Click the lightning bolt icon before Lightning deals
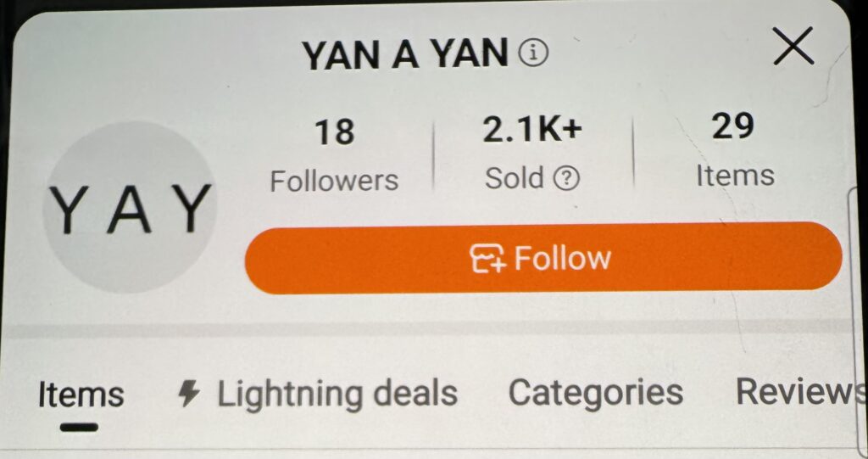The image size is (868, 459). pyautogui.click(x=189, y=395)
